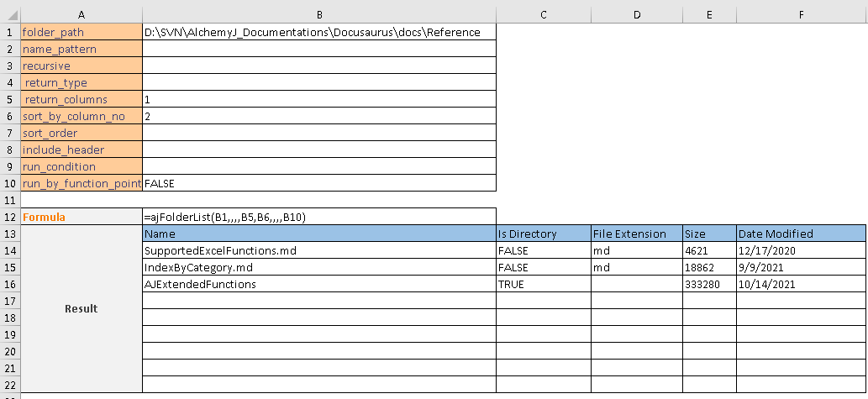This screenshot has height=399, width=868.
Task: Select the column A header
Action: point(82,14)
